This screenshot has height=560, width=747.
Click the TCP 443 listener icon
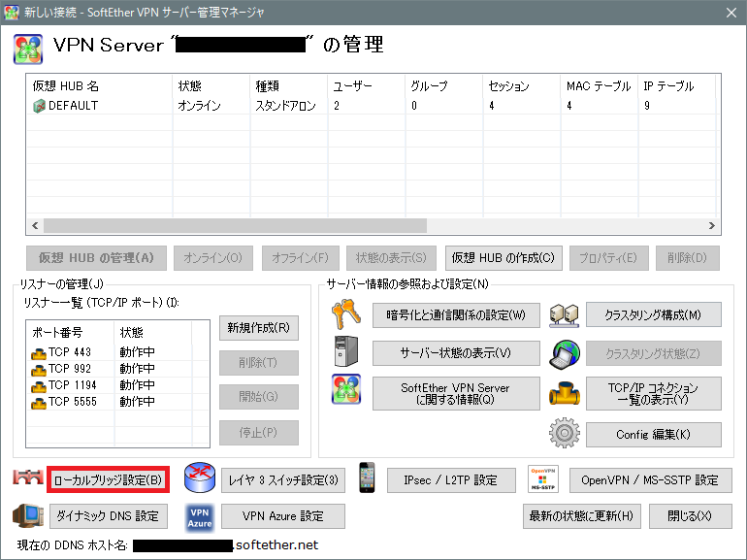[x=39, y=353]
